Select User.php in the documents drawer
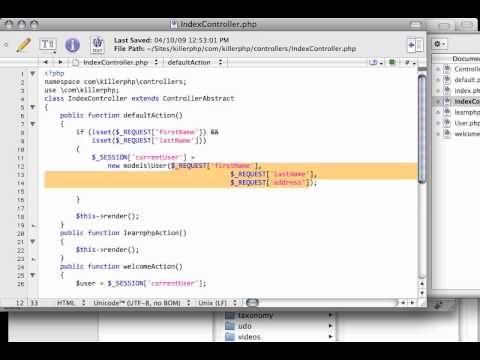The height and width of the screenshot is (360, 480). (467, 123)
